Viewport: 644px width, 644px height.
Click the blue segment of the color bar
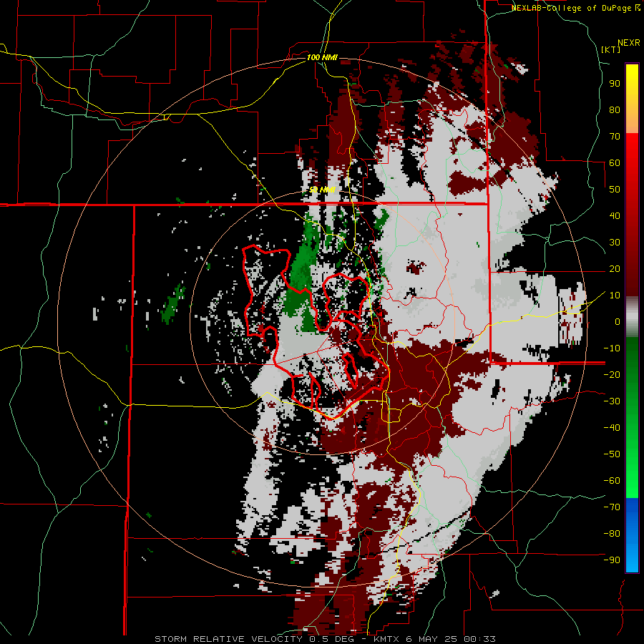click(x=632, y=535)
